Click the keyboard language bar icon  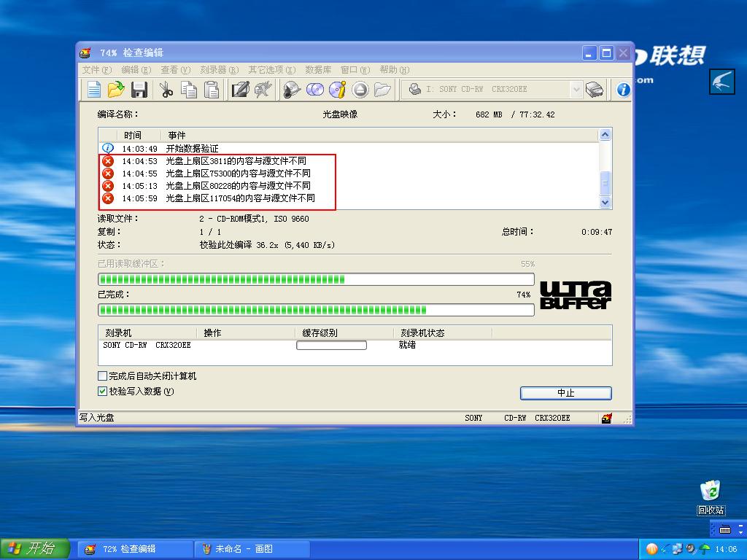[x=725, y=529]
